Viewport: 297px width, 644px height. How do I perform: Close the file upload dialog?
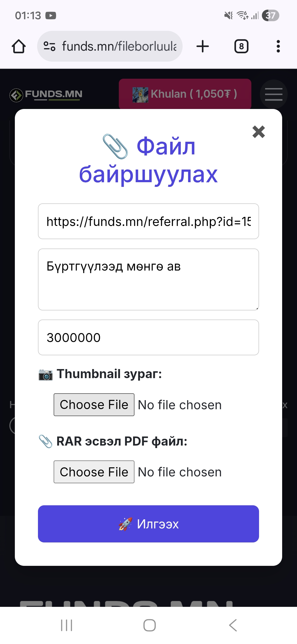258,132
